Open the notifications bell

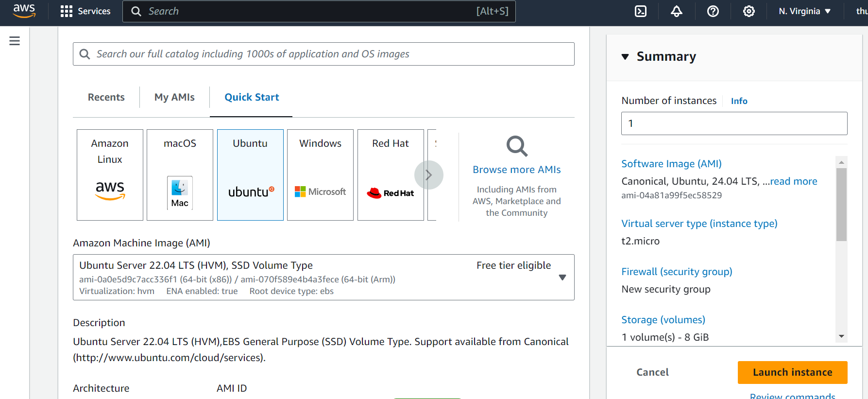(677, 11)
